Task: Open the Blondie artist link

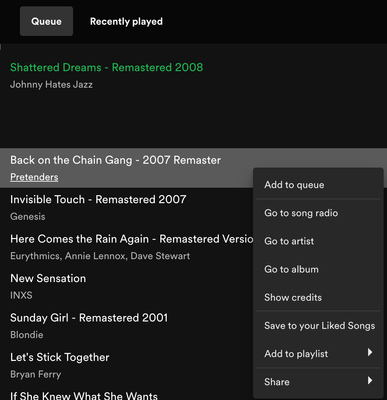Action: coord(27,335)
